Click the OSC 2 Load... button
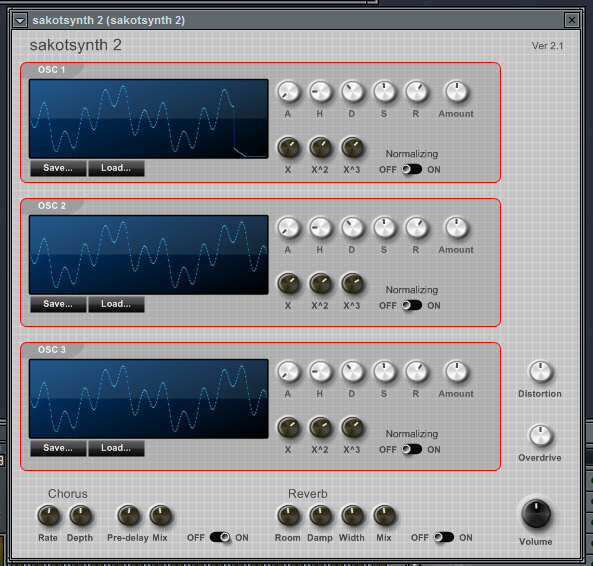This screenshot has height=566, width=593. click(x=116, y=304)
